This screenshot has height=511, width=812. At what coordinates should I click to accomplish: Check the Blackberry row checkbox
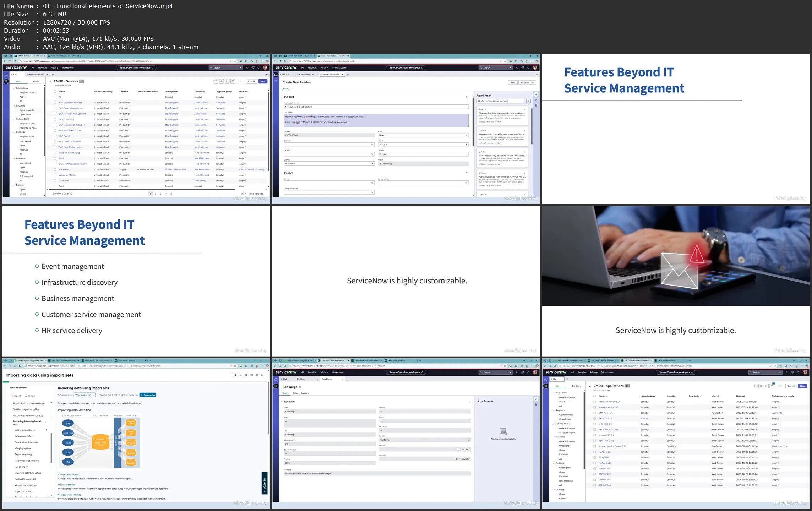55,169
